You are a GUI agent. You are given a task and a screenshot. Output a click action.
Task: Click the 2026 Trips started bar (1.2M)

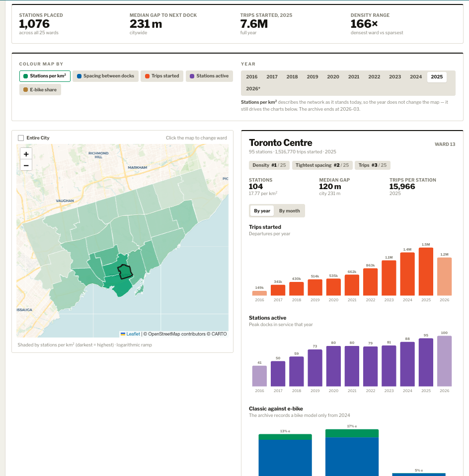pyautogui.click(x=444, y=276)
